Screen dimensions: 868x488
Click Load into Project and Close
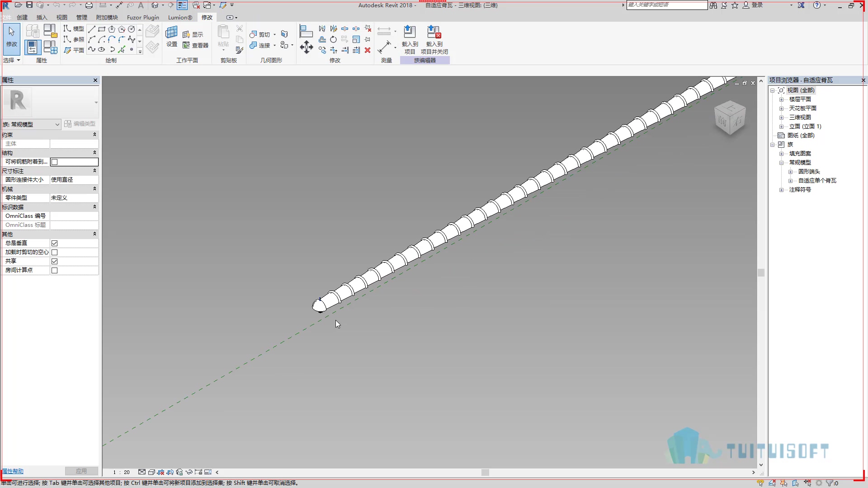434,40
